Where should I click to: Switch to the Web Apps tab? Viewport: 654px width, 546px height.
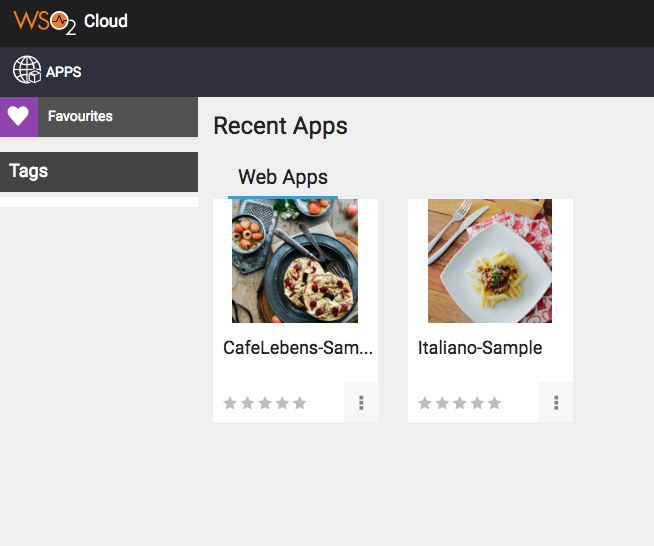point(283,178)
